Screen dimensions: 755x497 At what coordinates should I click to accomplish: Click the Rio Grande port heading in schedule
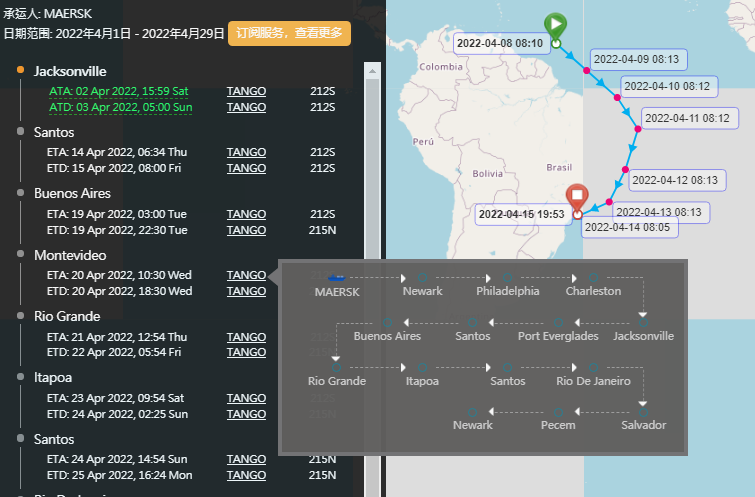point(67,316)
